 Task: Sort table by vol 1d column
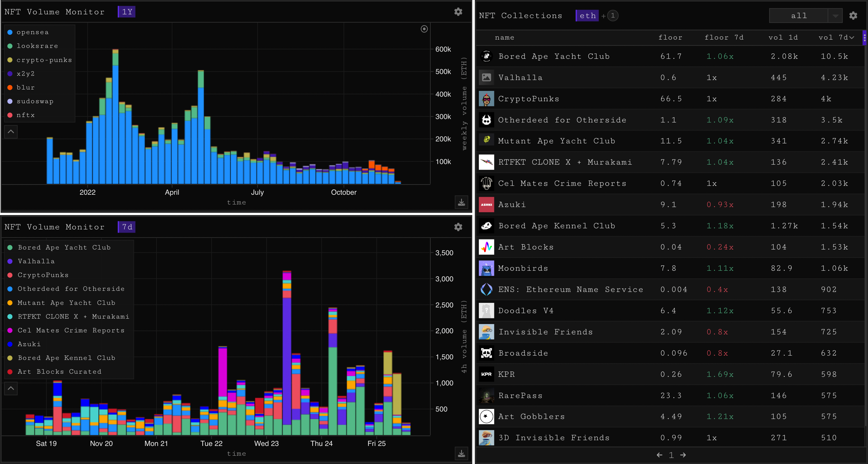point(783,38)
